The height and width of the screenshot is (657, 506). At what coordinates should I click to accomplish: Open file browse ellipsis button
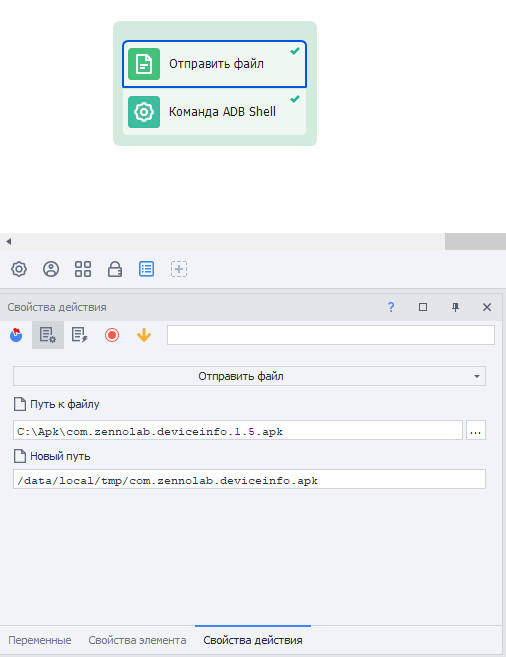coord(476,430)
